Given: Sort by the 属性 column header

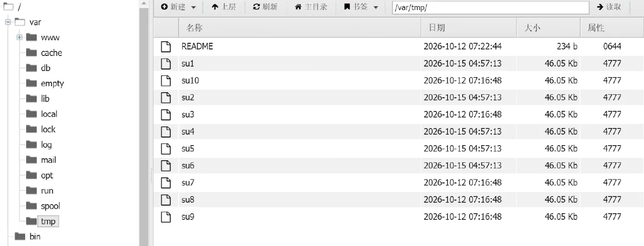Looking at the screenshot, I should [612, 28].
